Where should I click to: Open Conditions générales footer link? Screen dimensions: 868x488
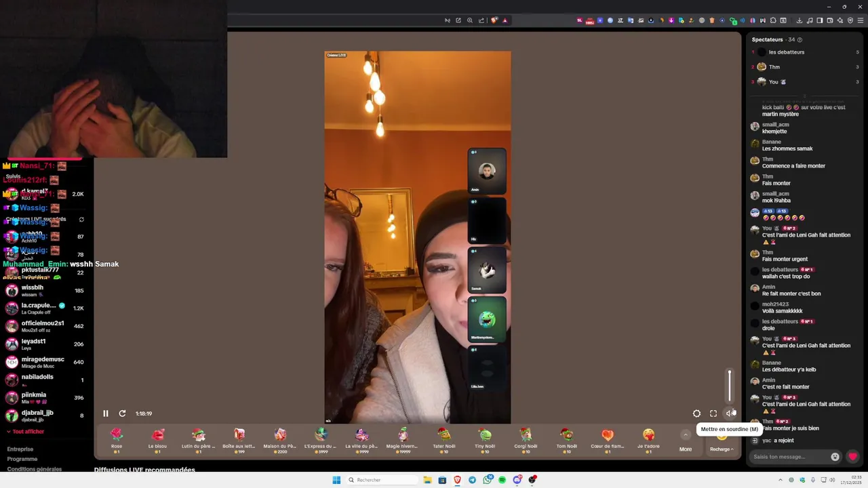click(35, 469)
